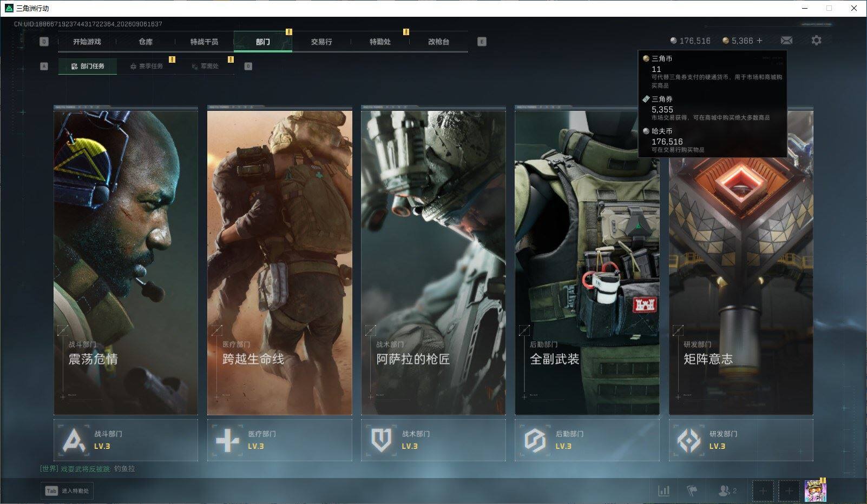Click the coin icon beside top-bar 176,516

(x=673, y=41)
